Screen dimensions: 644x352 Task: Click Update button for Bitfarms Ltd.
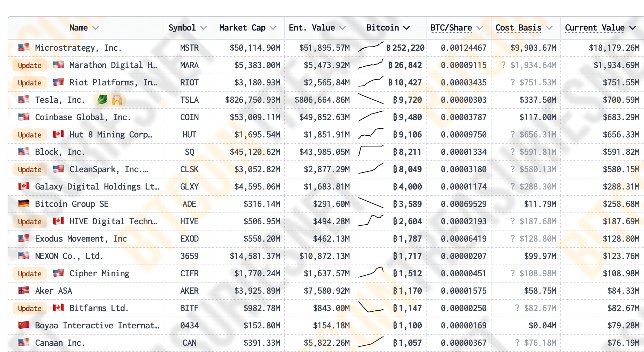(x=30, y=308)
